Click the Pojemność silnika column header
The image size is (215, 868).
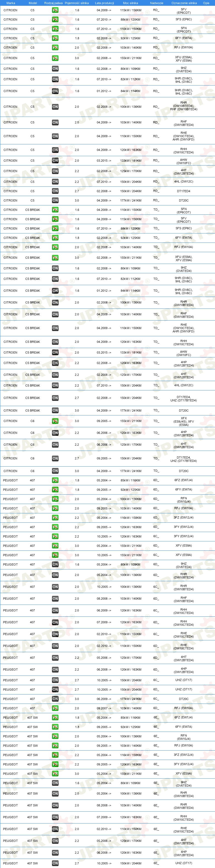click(77, 3)
